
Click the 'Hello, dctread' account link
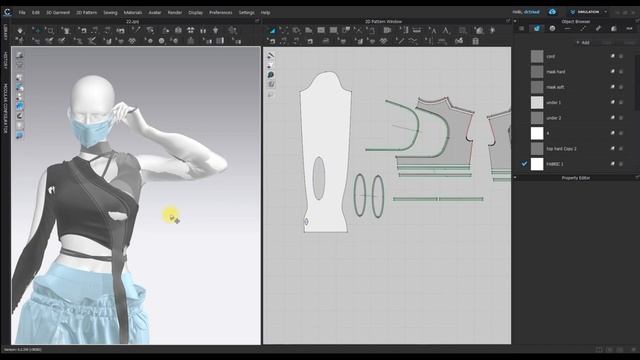[526, 12]
